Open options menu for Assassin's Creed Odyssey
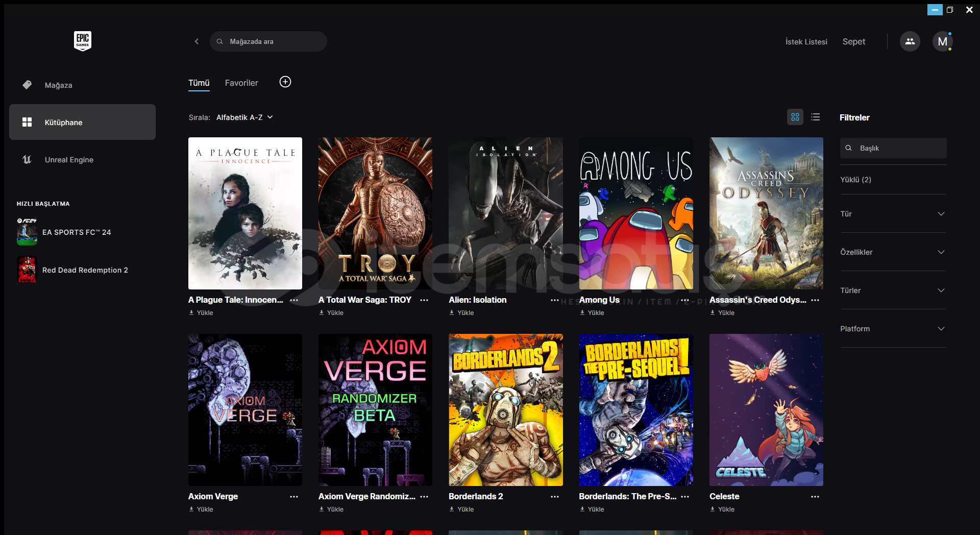980x535 pixels. [815, 300]
